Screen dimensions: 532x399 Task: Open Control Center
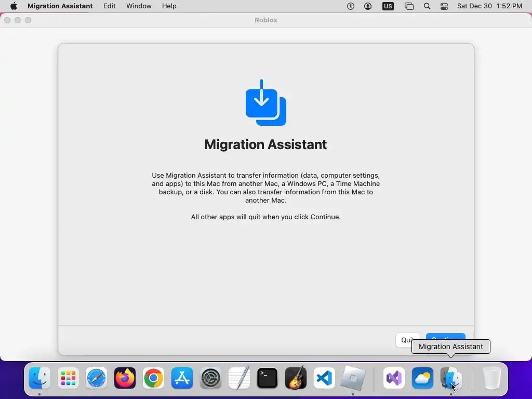click(444, 6)
